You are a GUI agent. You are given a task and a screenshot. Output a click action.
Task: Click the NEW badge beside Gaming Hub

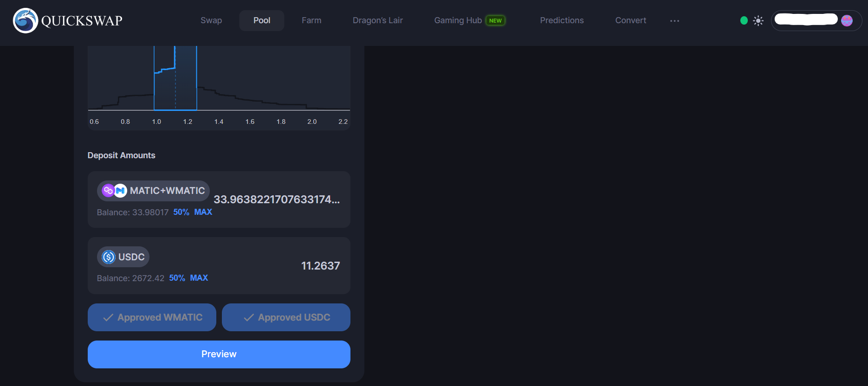coord(495,21)
